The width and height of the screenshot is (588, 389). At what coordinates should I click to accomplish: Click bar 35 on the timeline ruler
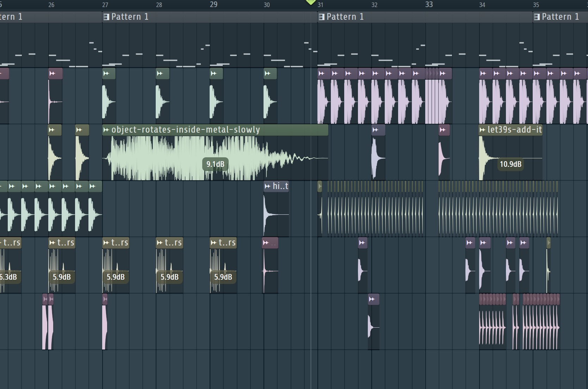536,5
